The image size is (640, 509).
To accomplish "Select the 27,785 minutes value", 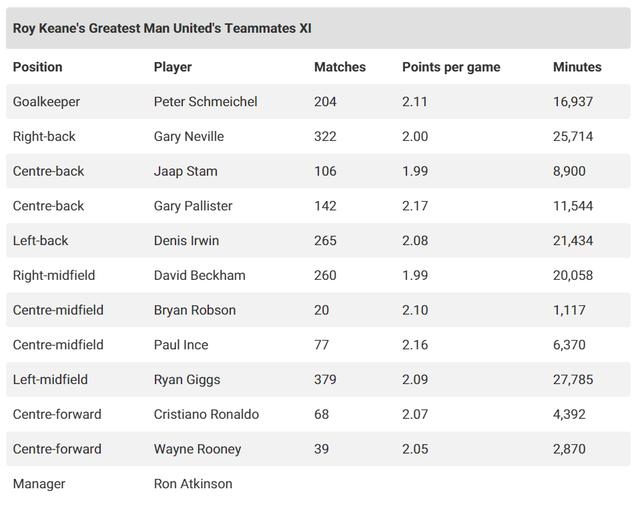I will [x=573, y=380].
